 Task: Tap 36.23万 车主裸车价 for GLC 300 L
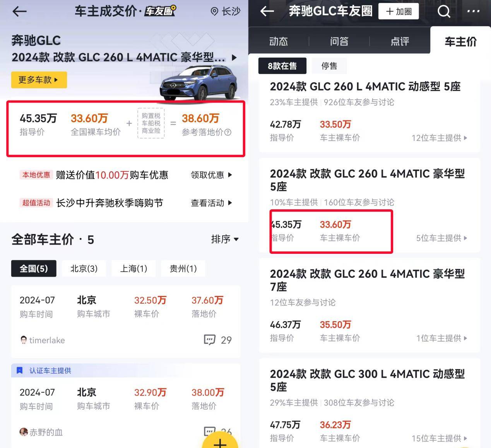click(x=335, y=425)
